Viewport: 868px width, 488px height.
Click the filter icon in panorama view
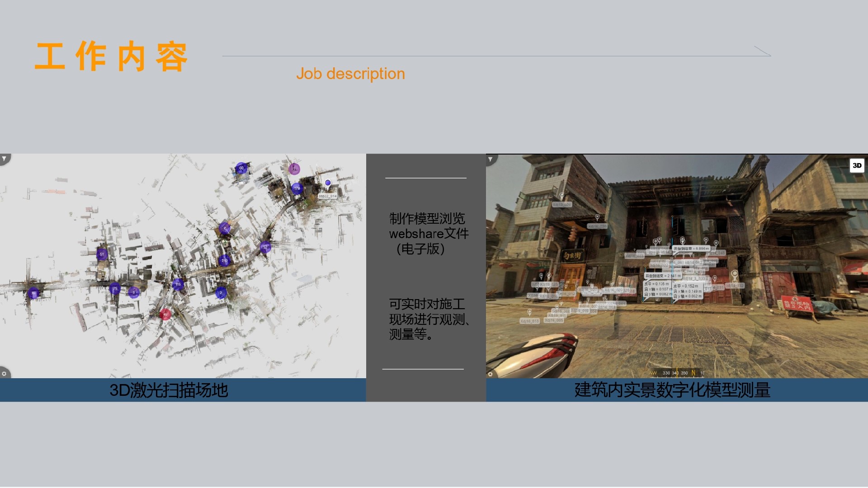tap(490, 159)
